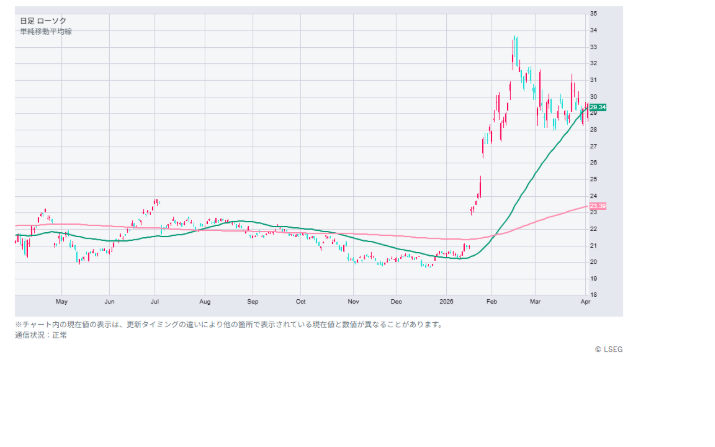Click the Apr marker on time axis
Viewport: 715px width, 447px height.
585,300
